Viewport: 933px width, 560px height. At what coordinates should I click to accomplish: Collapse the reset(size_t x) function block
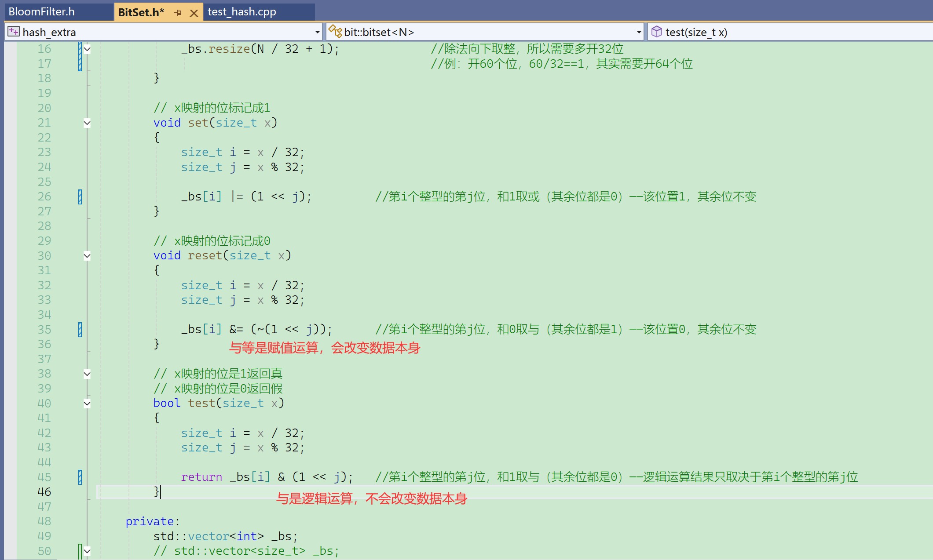[87, 255]
